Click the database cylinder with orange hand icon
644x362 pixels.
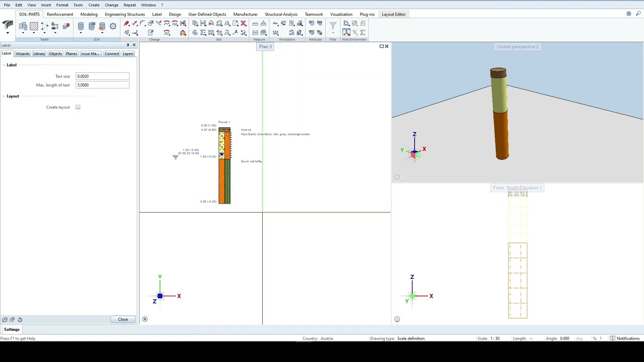[x=102, y=26]
